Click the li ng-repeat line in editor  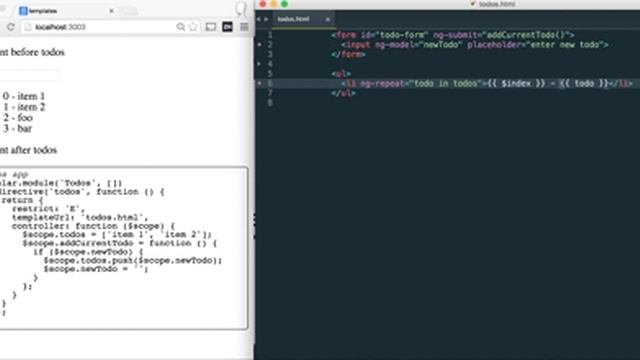pos(487,84)
